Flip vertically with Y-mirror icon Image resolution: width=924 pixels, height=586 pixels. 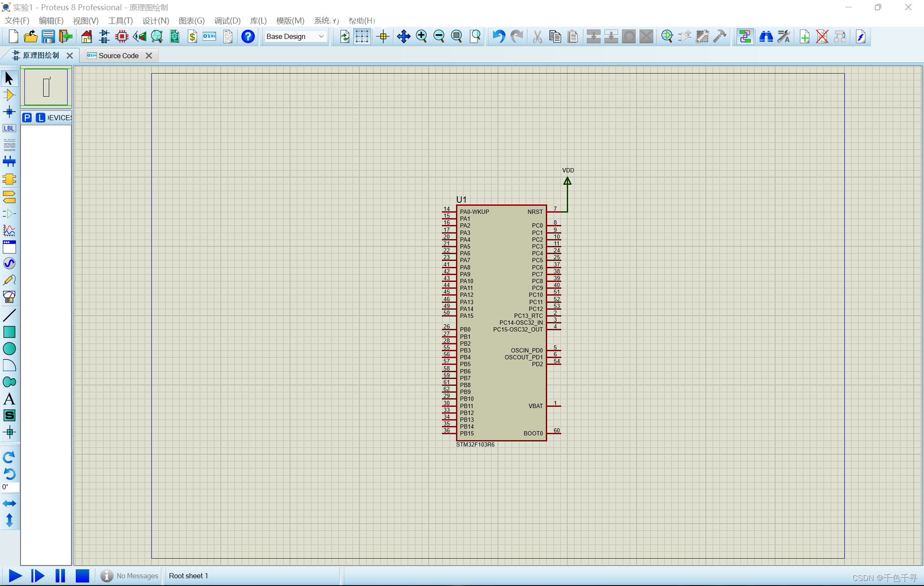[9, 520]
